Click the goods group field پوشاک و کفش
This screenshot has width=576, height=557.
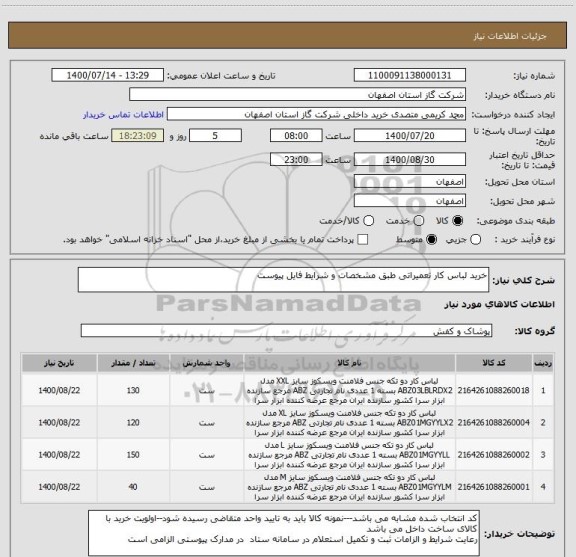coord(286,331)
